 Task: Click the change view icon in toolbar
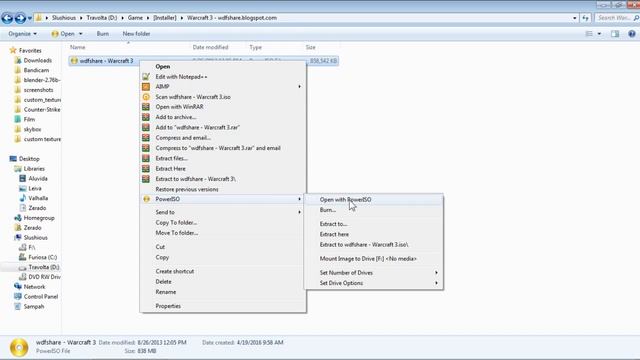pos(589,34)
